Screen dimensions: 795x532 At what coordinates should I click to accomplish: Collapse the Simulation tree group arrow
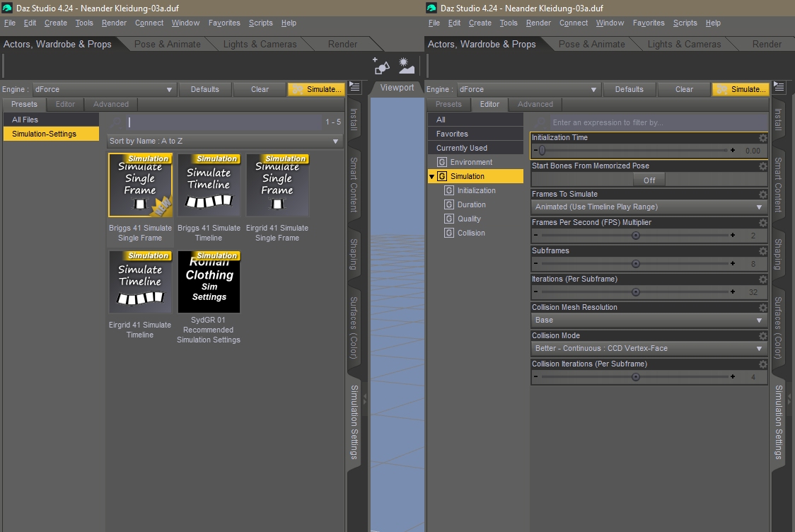click(x=431, y=176)
